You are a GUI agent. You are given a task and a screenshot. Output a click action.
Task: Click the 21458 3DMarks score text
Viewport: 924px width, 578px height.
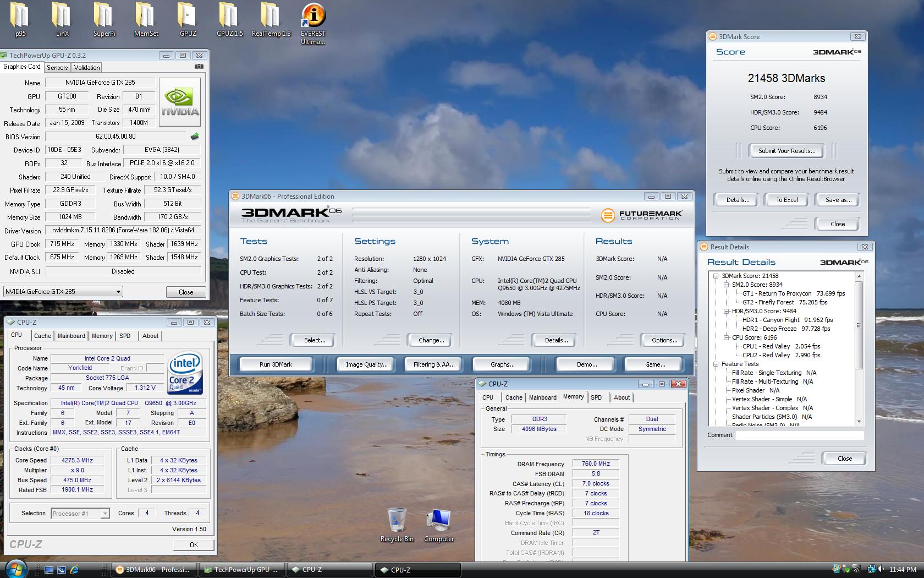pyautogui.click(x=786, y=78)
